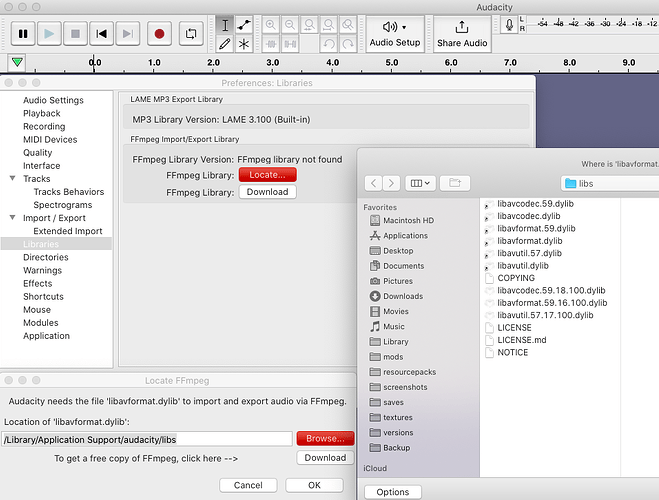Viewport: 659px width, 500px height.
Task: Click Options button in file dialog
Action: [393, 492]
